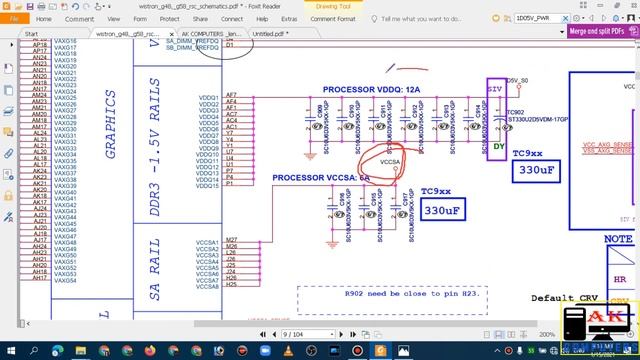The image size is (640, 360).
Task: Open the Attachments paperclip panel icon
Action: click(x=8, y=153)
